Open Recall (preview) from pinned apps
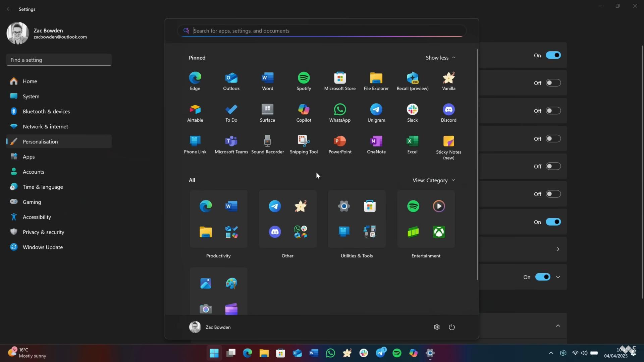644x362 pixels. 412,81
